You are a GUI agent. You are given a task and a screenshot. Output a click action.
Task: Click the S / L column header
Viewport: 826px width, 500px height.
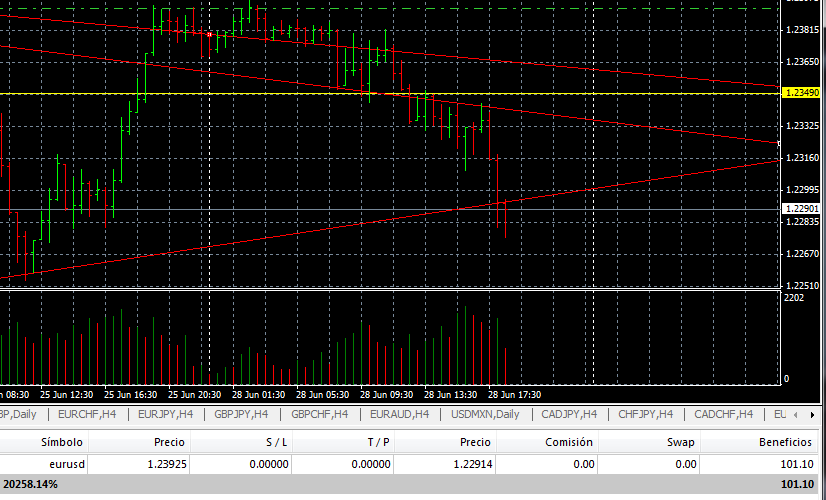click(276, 442)
